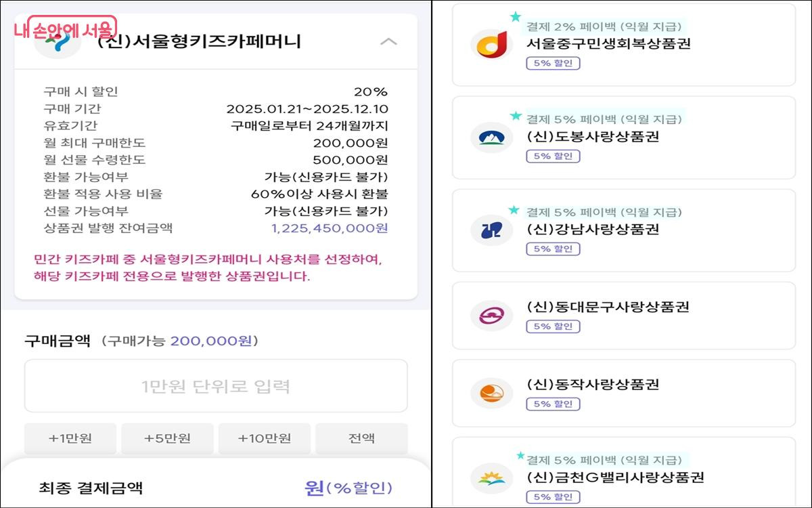Open 서울중구민생회복상품권 logo icon
The height and width of the screenshot is (508, 812).
click(x=492, y=45)
